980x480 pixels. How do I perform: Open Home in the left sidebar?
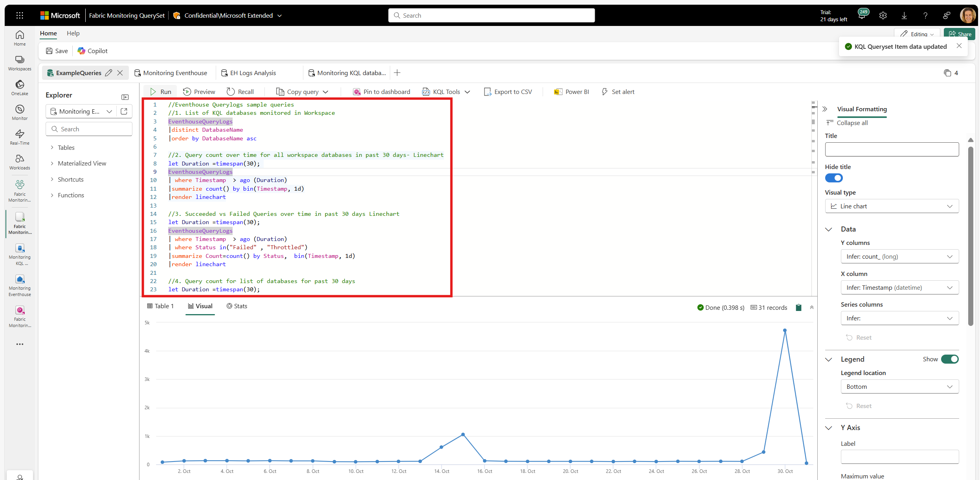click(x=20, y=38)
